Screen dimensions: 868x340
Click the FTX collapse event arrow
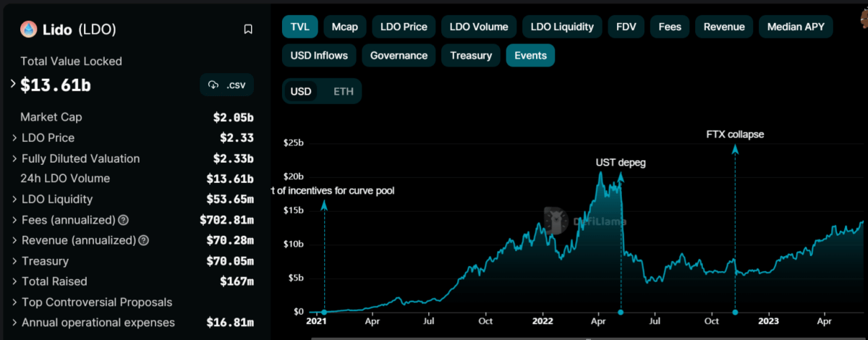735,149
